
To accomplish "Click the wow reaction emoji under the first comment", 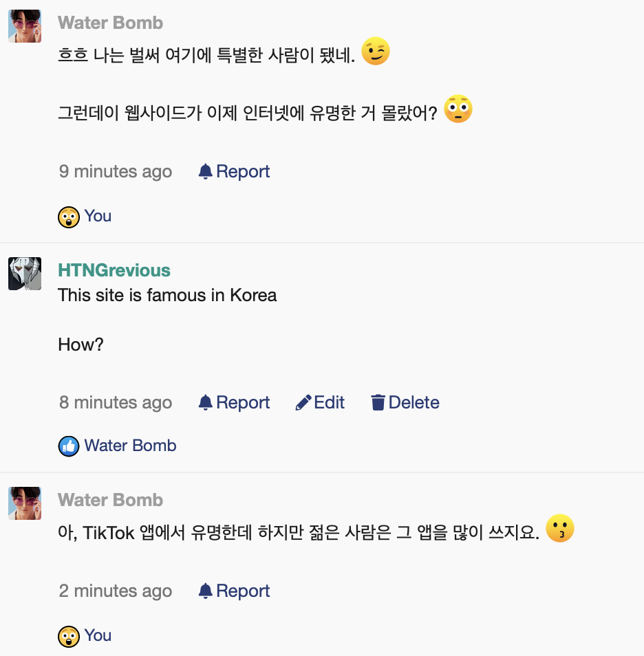I will pos(68,217).
